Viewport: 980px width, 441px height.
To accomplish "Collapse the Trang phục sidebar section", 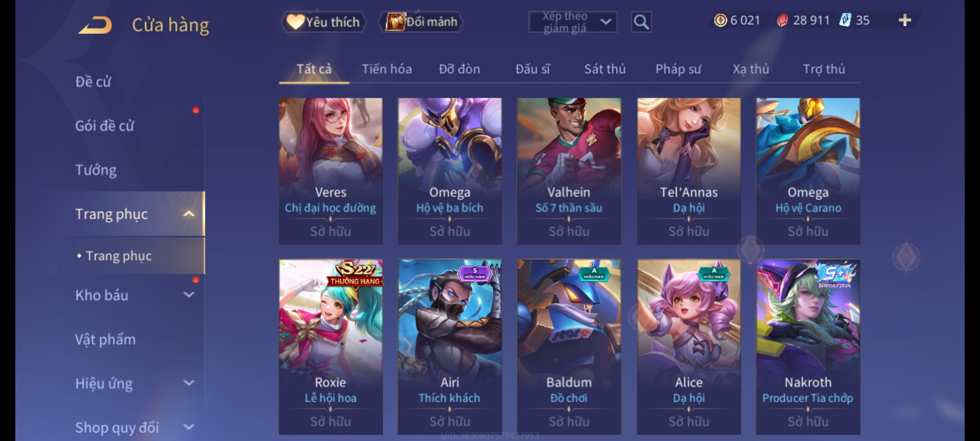I will [x=189, y=214].
